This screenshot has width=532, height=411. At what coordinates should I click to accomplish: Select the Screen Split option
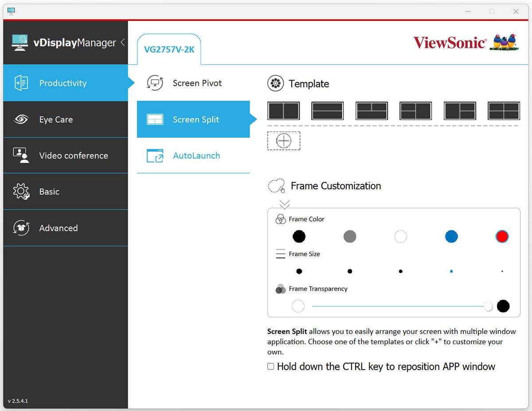[x=193, y=120]
